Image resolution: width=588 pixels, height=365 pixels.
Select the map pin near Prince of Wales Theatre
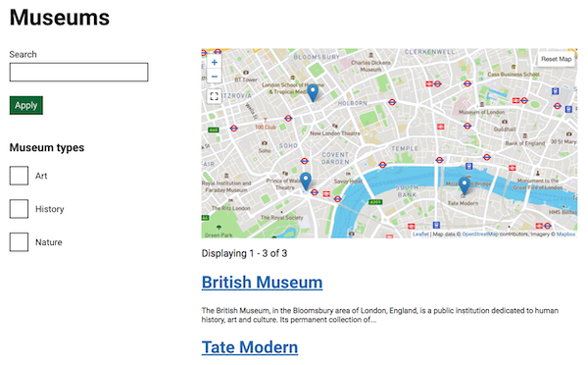pos(306,182)
